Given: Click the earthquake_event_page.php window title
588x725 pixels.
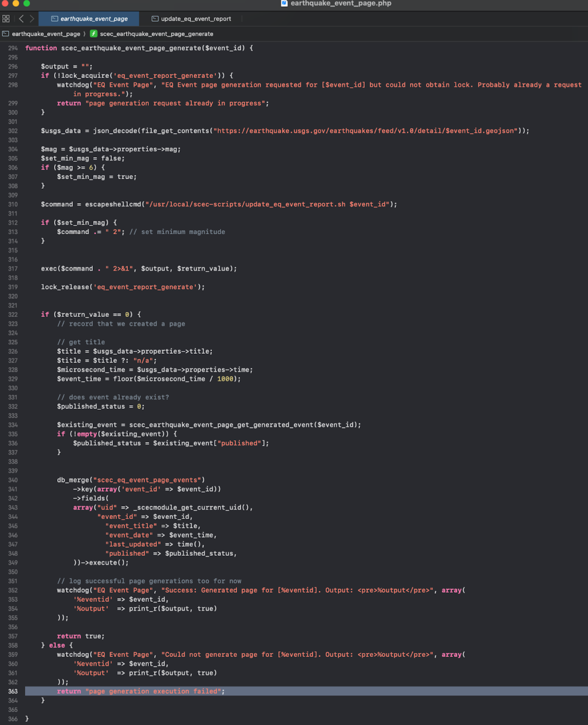Looking at the screenshot, I should [x=341, y=3].
